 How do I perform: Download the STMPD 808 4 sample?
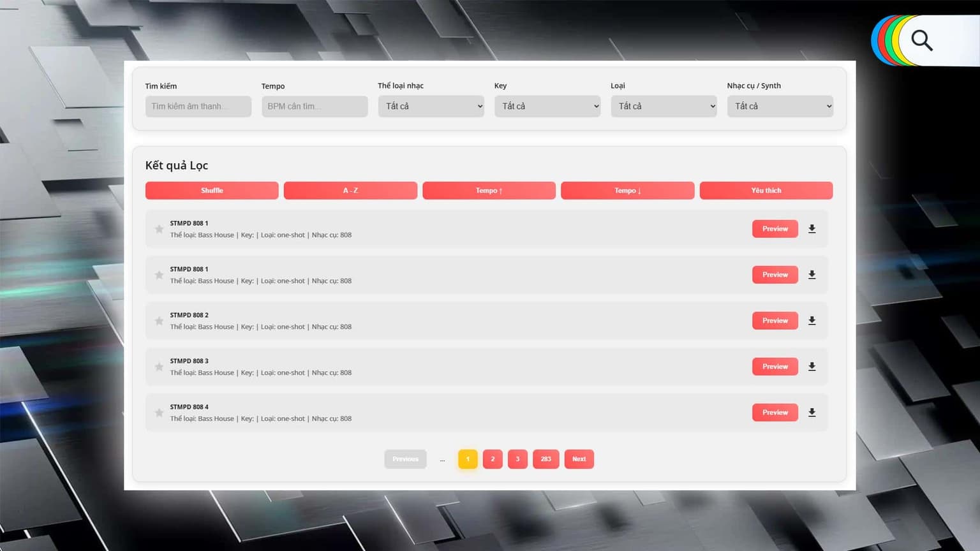coord(812,413)
